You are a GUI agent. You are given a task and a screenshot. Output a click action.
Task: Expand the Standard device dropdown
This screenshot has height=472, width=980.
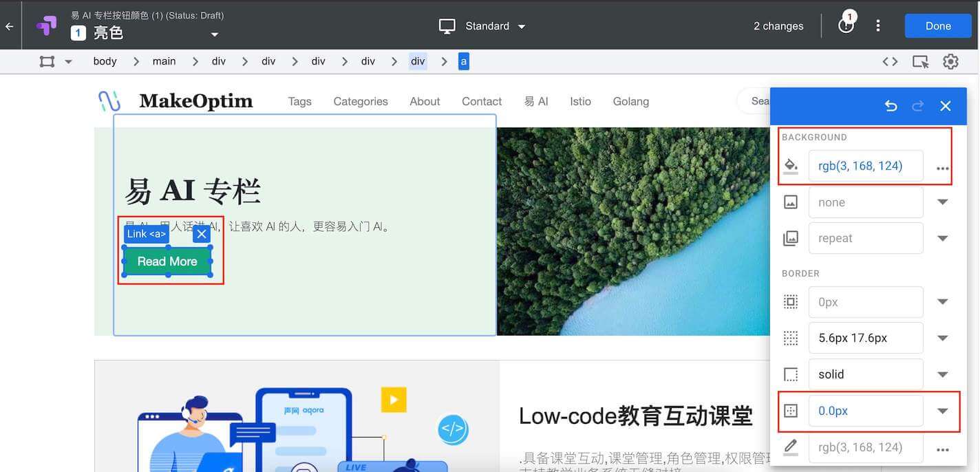click(522, 27)
